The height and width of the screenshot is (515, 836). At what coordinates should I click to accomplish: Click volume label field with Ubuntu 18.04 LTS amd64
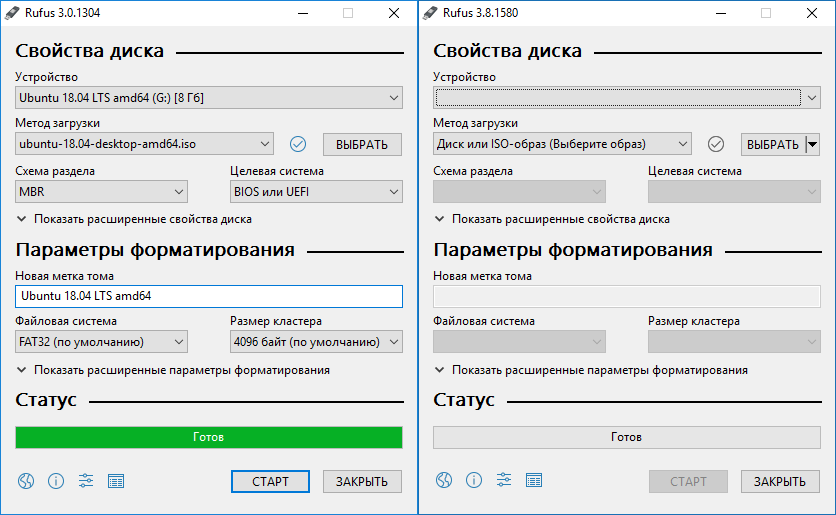[x=209, y=296]
